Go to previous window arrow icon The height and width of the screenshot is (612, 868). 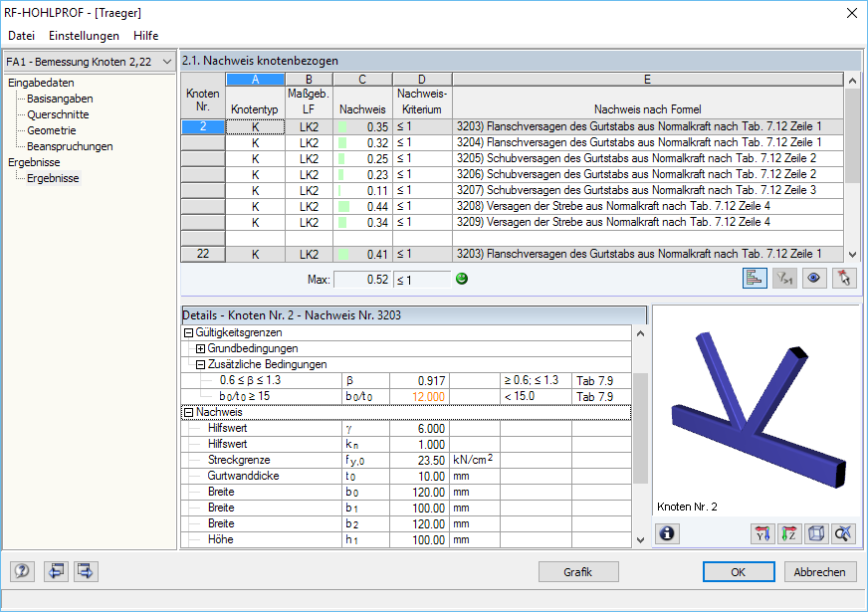pyautogui.click(x=56, y=571)
